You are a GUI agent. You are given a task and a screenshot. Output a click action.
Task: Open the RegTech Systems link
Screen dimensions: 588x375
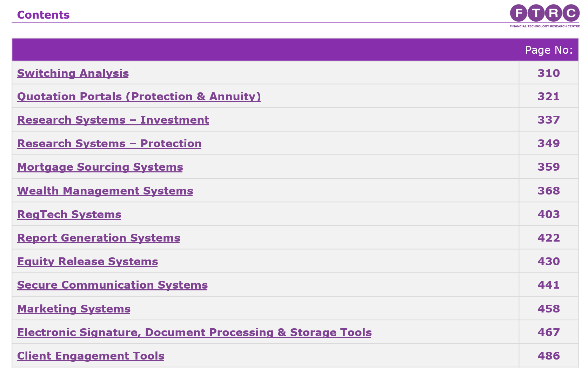pyautogui.click(x=69, y=214)
